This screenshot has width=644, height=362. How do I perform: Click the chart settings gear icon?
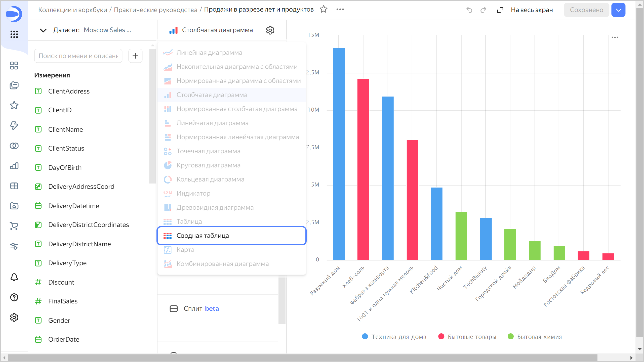pos(270,30)
